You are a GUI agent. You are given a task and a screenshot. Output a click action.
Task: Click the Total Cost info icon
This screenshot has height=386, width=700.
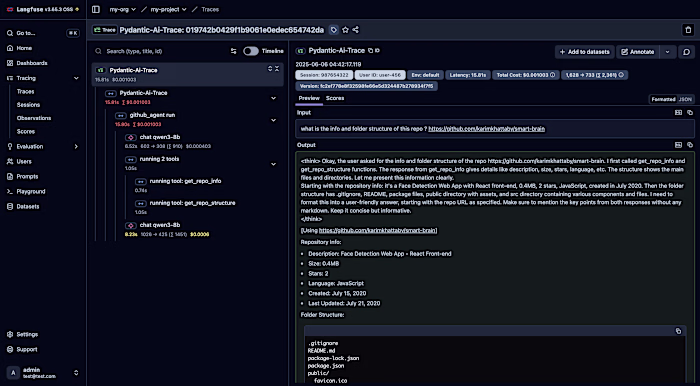(x=552, y=75)
